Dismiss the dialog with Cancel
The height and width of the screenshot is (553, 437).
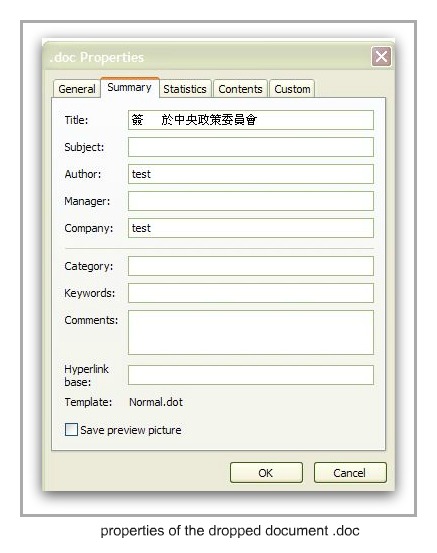tap(350, 473)
